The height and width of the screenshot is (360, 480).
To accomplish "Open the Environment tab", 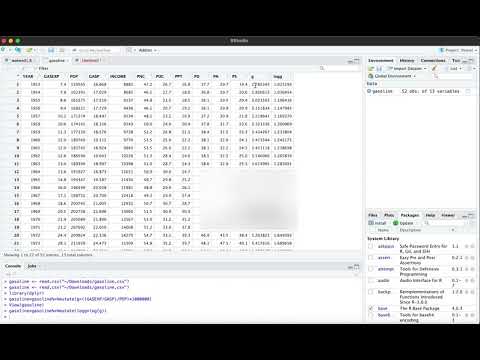I will click(381, 60).
